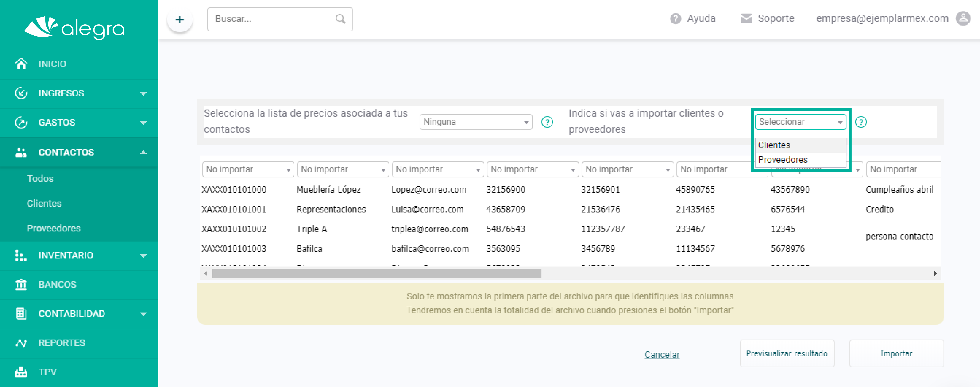Expand the Ingresos menu

tap(143, 93)
